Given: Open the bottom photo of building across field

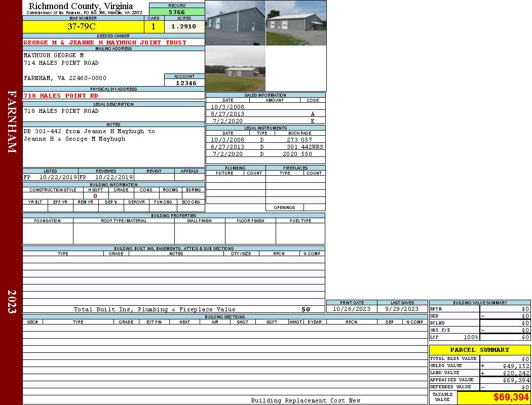Looking at the screenshot, I should click(x=235, y=69).
